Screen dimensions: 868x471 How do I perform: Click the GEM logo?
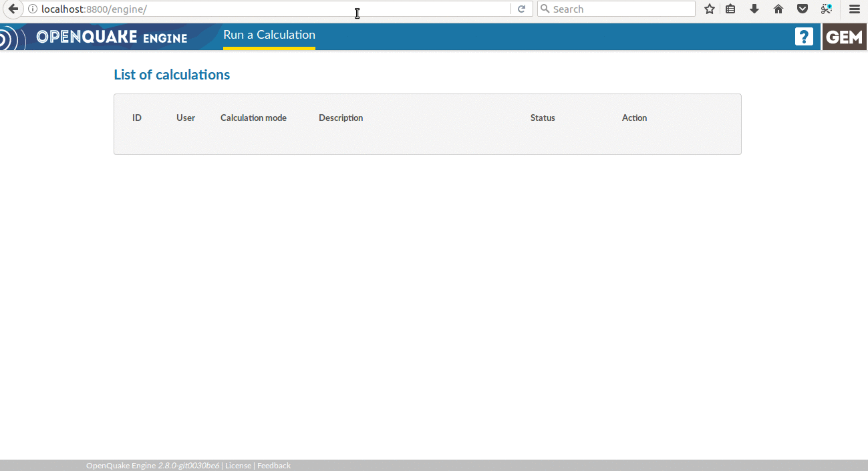click(845, 37)
